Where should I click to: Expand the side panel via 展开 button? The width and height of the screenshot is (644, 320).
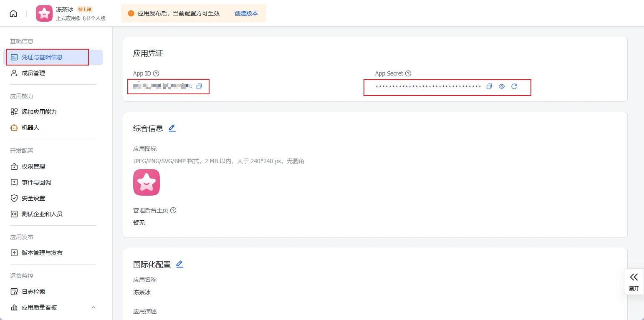click(634, 282)
